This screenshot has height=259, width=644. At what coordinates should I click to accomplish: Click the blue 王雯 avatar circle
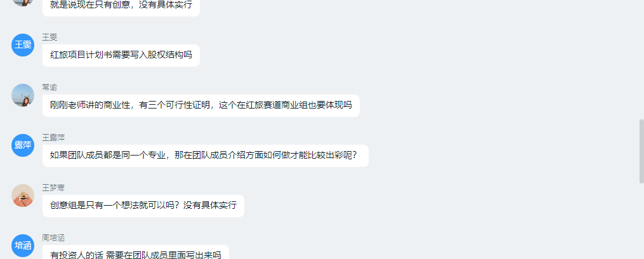point(23,45)
